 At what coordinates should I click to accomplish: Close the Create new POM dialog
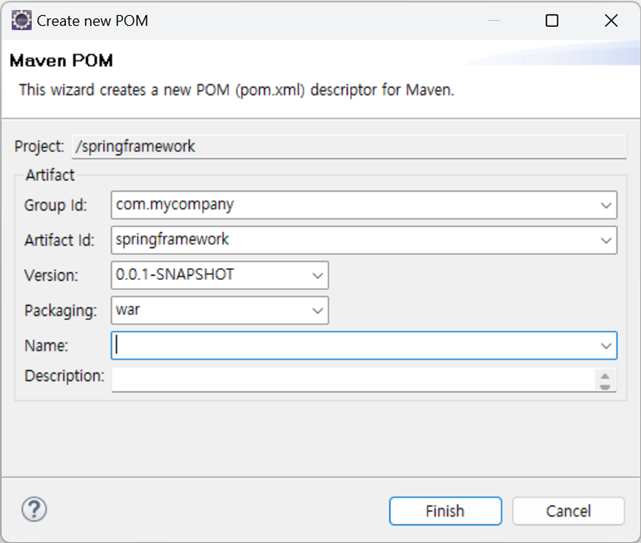tap(611, 20)
